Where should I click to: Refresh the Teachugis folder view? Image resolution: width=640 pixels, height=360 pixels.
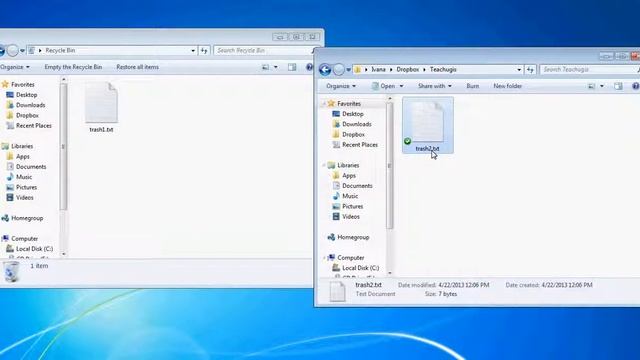click(x=530, y=70)
